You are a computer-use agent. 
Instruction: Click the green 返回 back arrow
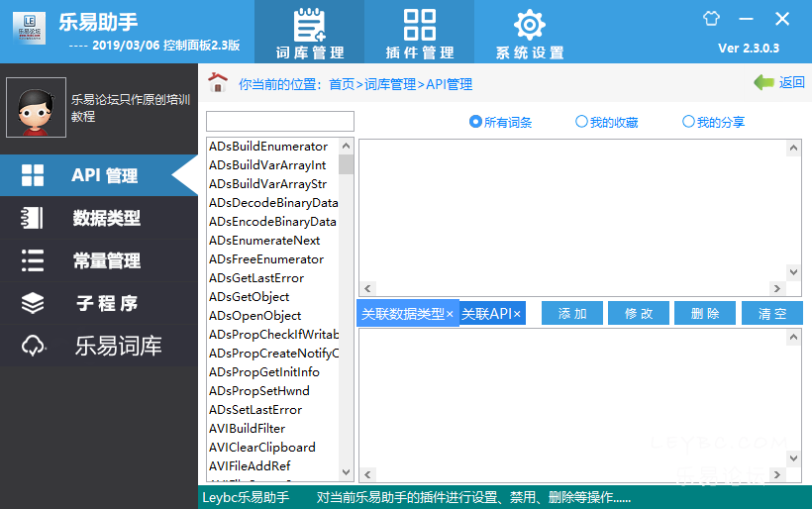point(763,83)
